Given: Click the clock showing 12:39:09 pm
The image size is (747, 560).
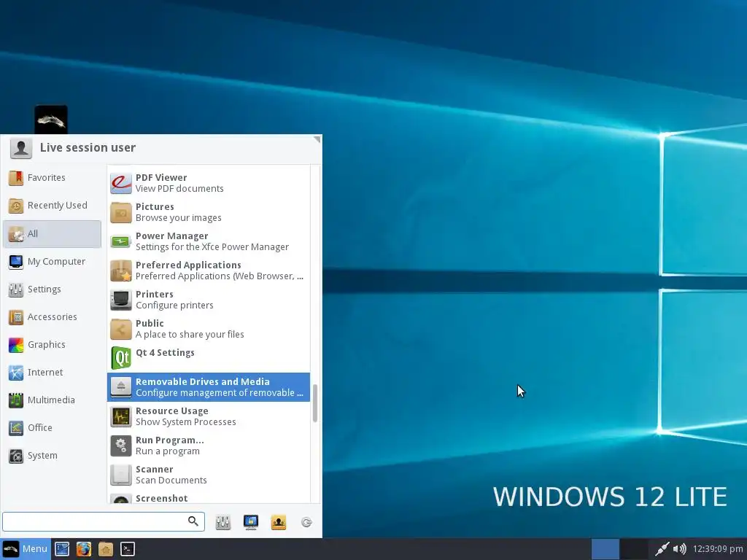Looking at the screenshot, I should [x=718, y=549].
